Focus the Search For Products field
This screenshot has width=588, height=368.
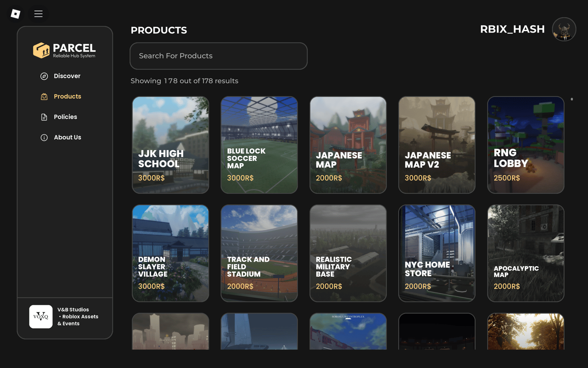point(218,56)
